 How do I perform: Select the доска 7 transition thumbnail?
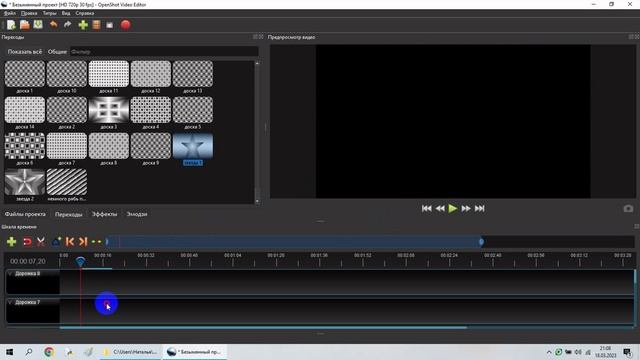click(x=67, y=146)
